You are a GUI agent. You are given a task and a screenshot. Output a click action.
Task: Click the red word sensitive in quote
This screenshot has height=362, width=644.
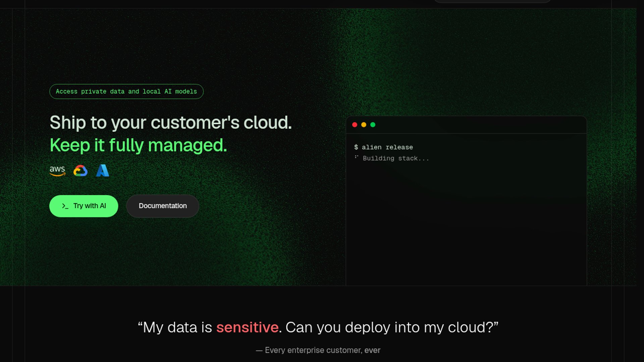247,327
